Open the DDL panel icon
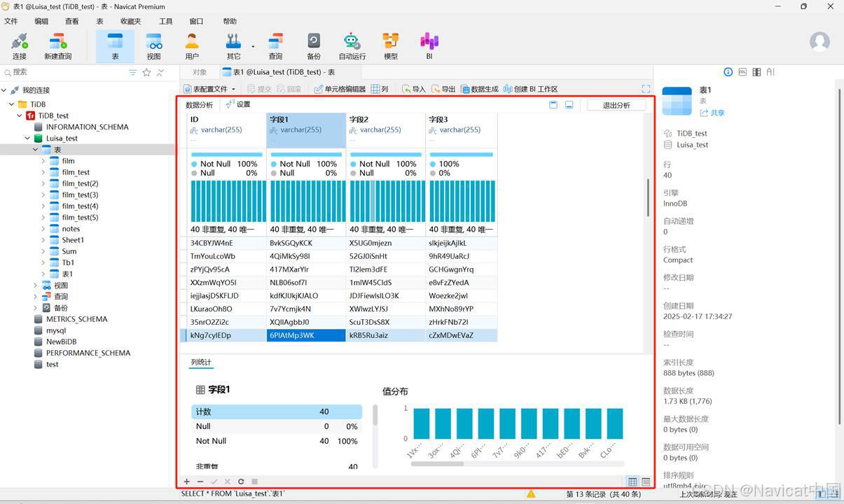 [x=742, y=72]
